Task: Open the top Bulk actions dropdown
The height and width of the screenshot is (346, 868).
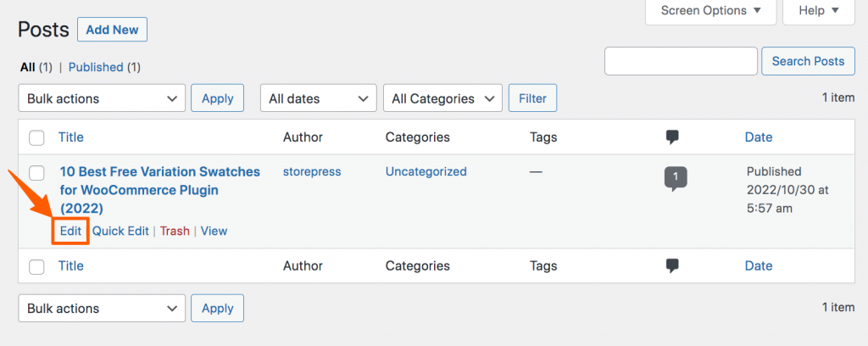Action: click(x=102, y=98)
